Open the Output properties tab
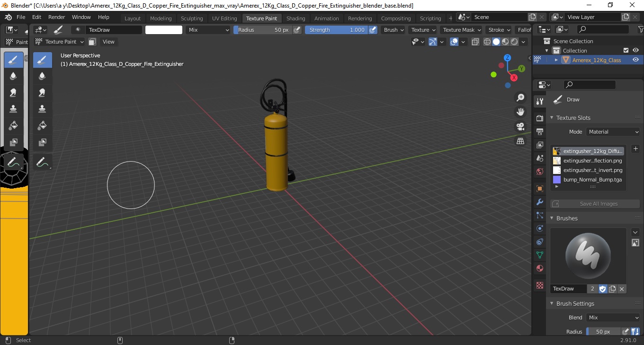The height and width of the screenshot is (345, 644). pos(539,131)
